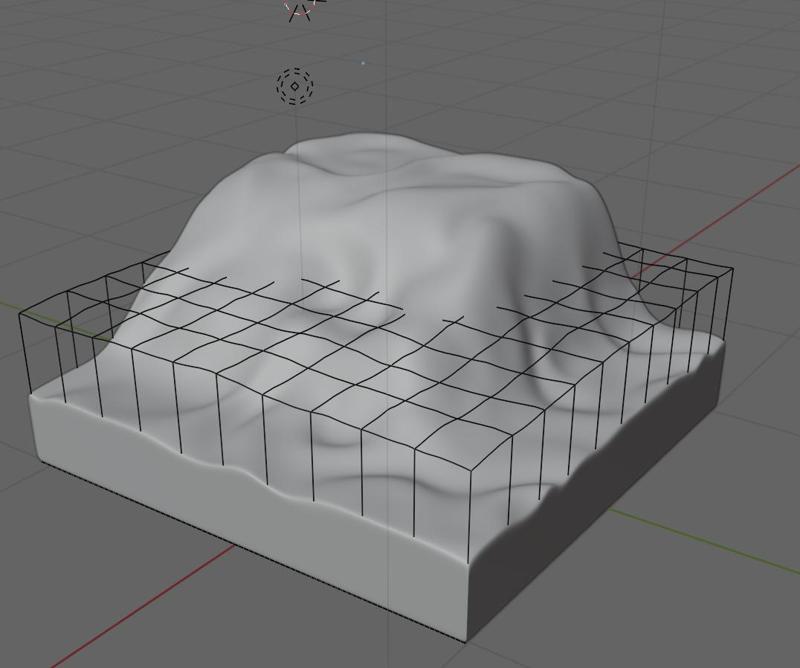
Task: Select the dashed-circle light object above the cloth
Action: pos(295,86)
